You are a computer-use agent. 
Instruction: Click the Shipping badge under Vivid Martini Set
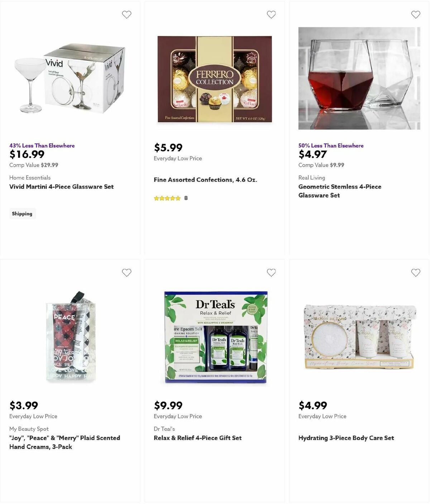(22, 213)
